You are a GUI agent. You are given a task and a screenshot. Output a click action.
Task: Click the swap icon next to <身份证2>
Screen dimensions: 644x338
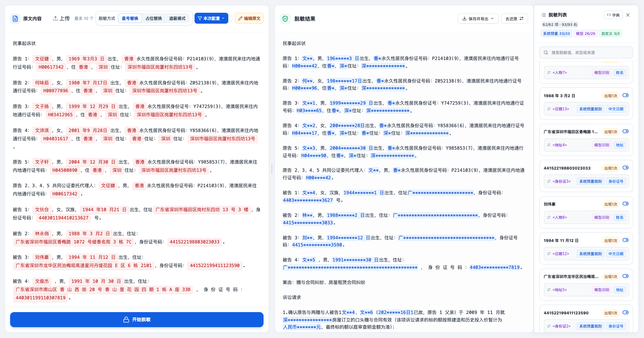point(549,326)
